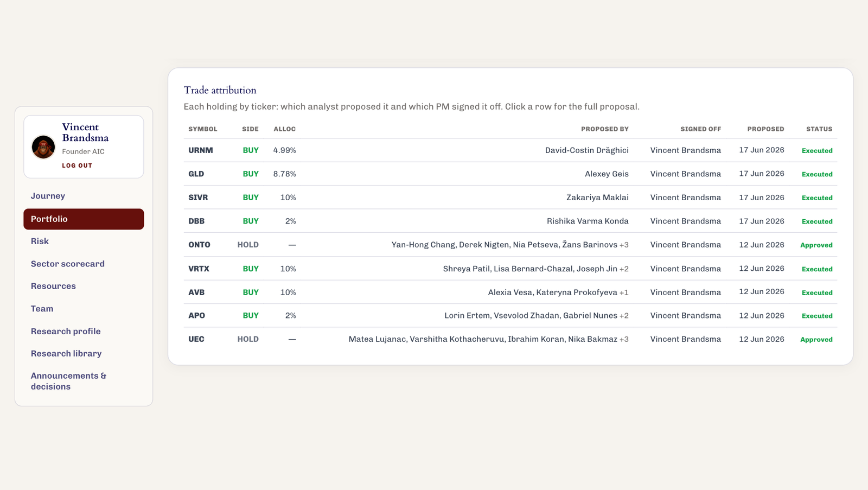
Task: Click the HOLD side in the UEC row
Action: [248, 339]
